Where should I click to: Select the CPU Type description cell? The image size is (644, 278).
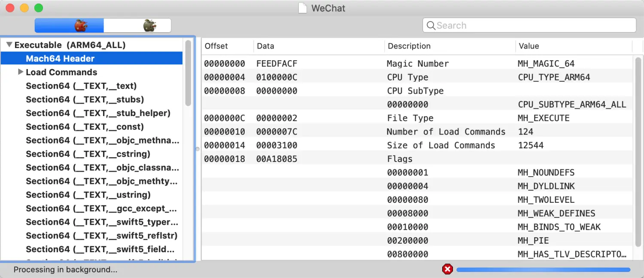pyautogui.click(x=407, y=77)
